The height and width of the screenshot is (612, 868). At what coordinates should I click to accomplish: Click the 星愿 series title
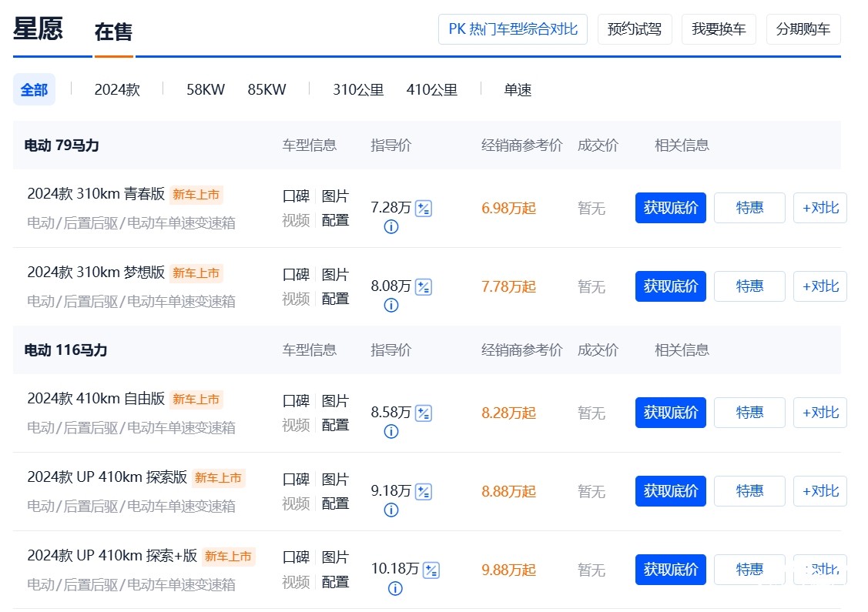pos(39,29)
